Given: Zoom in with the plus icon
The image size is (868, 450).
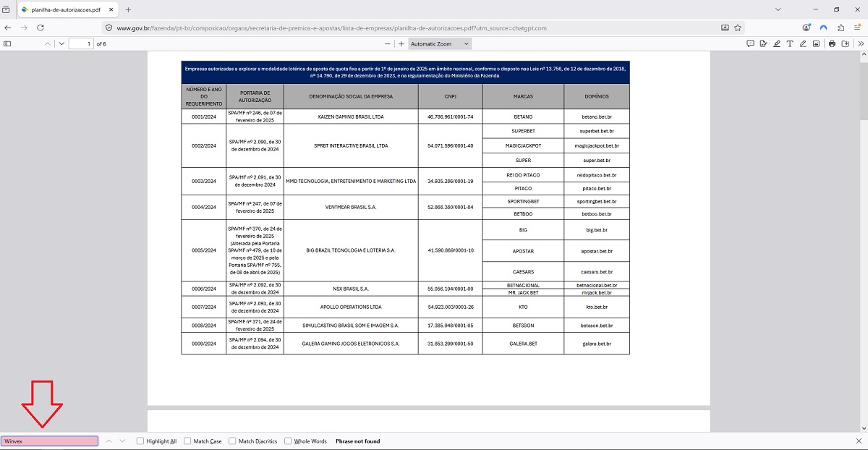Looking at the screenshot, I should point(401,43).
